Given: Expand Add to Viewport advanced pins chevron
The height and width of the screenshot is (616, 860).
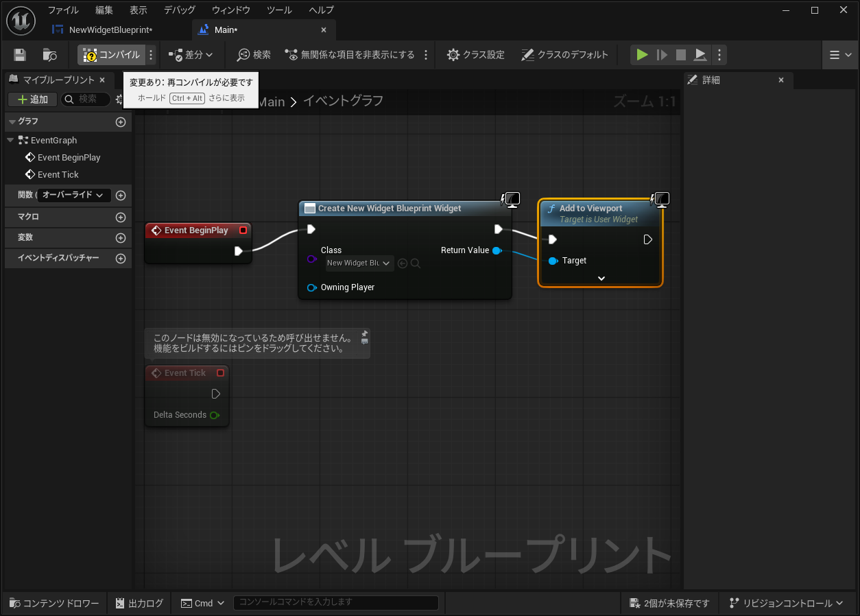Looking at the screenshot, I should pyautogui.click(x=601, y=279).
